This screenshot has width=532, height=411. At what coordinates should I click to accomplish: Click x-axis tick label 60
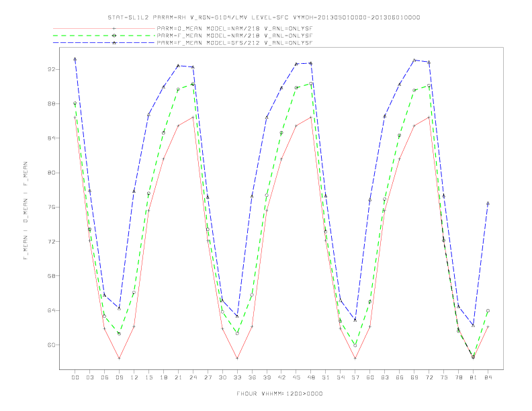[x=370, y=377]
